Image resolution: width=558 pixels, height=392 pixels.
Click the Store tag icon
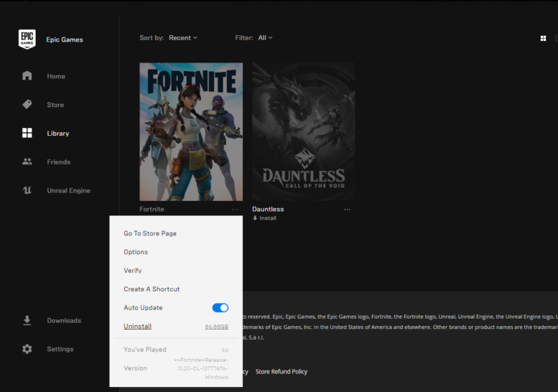(27, 104)
